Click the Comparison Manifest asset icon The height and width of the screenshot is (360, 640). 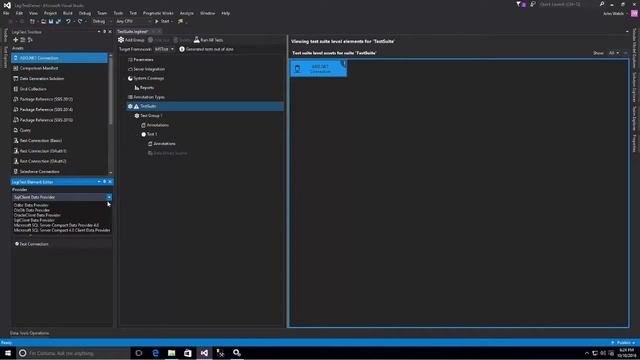click(x=16, y=68)
